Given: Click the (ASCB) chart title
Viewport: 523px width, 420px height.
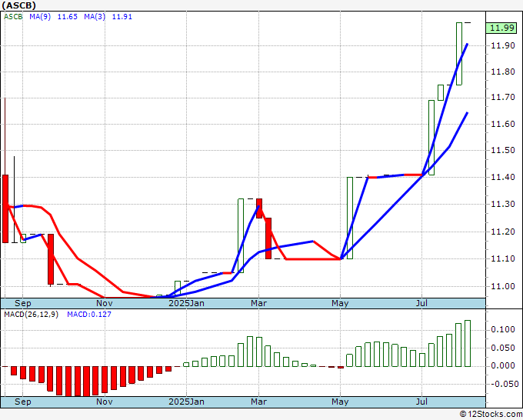Looking at the screenshot, I should (x=19, y=5).
